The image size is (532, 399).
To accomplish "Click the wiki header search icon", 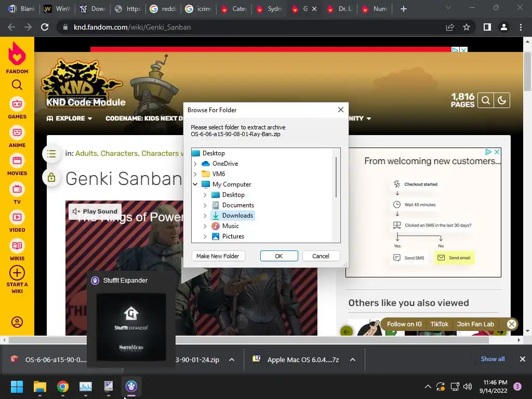I will click(486, 100).
